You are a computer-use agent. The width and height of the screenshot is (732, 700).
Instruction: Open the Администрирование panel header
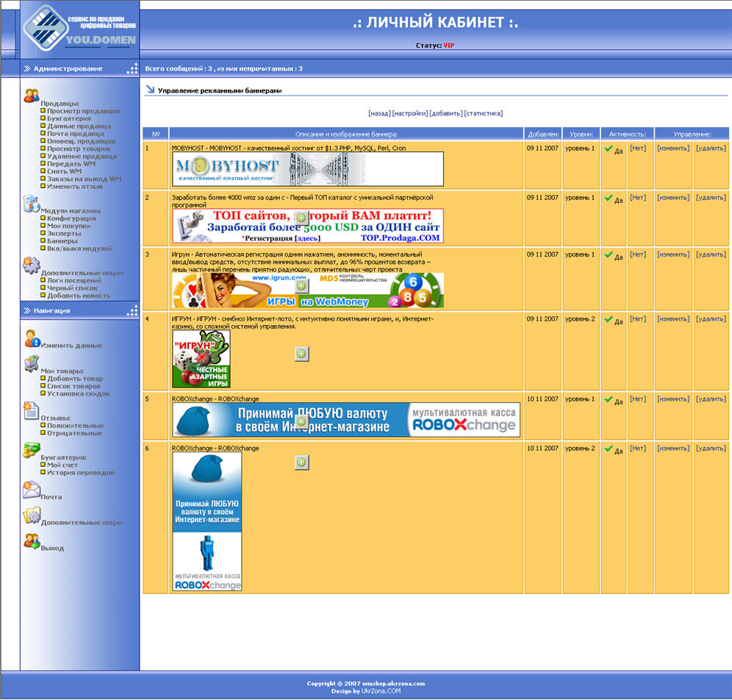[80, 68]
